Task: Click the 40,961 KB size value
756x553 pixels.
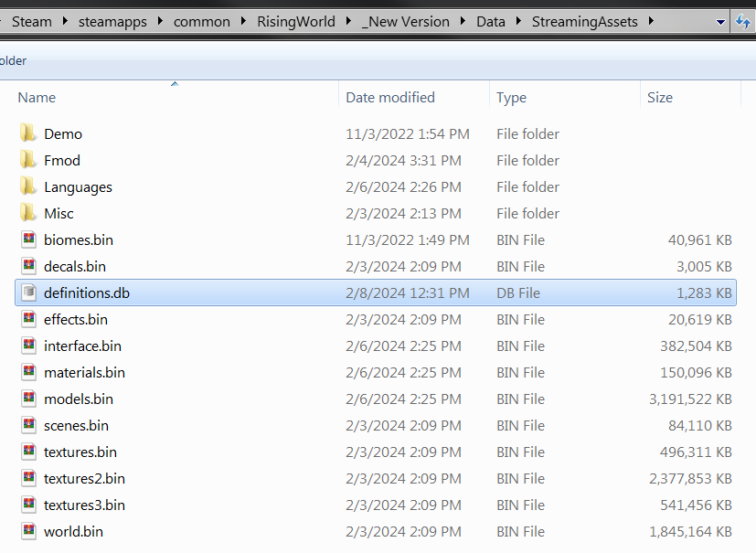Action: 700,239
